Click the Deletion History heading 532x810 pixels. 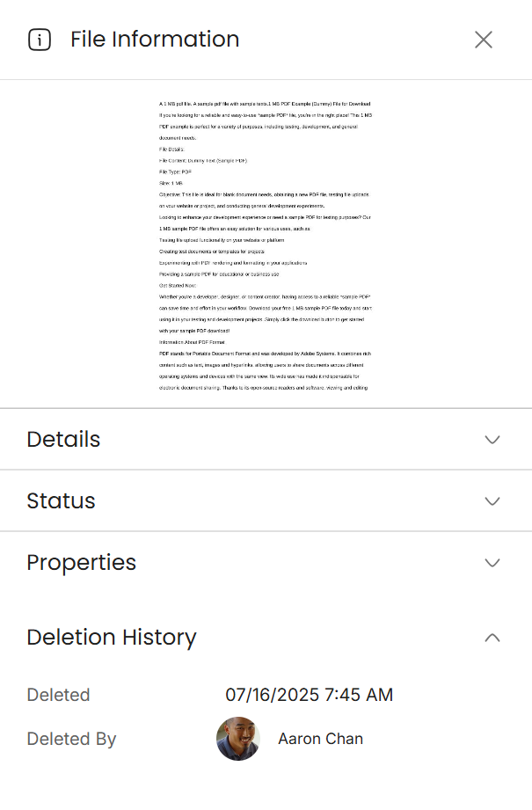click(x=112, y=638)
